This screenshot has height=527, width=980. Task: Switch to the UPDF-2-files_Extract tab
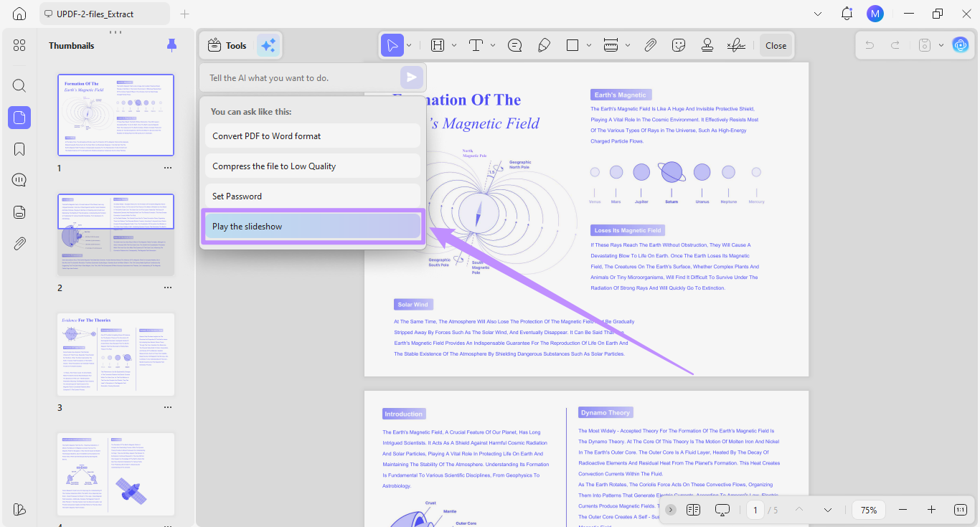point(105,14)
